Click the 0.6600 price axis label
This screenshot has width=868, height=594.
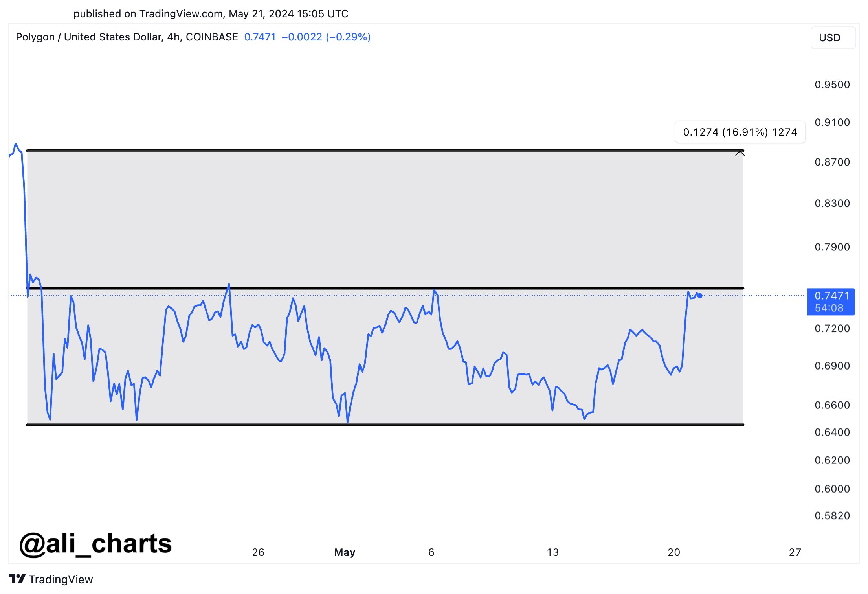(832, 405)
